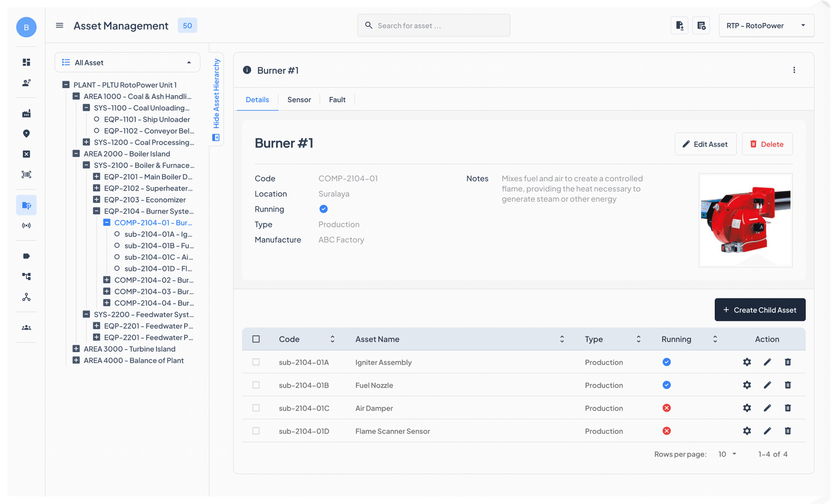Image resolution: width=831 pixels, height=504 pixels.
Task: Click the pencil edit icon for Fuel Nozzle
Action: tap(767, 385)
